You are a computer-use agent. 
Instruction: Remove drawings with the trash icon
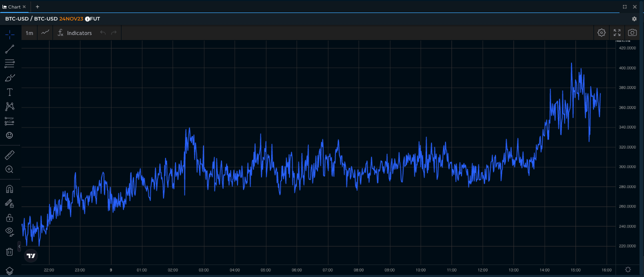[x=9, y=251]
